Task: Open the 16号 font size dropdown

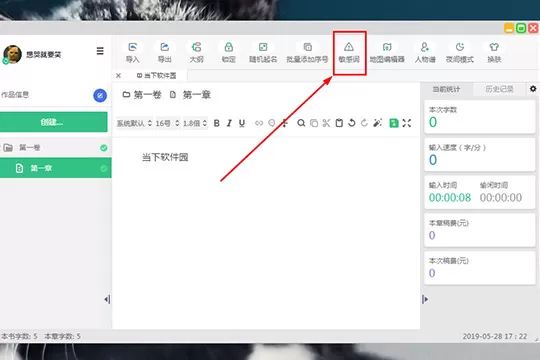Action: pos(167,123)
